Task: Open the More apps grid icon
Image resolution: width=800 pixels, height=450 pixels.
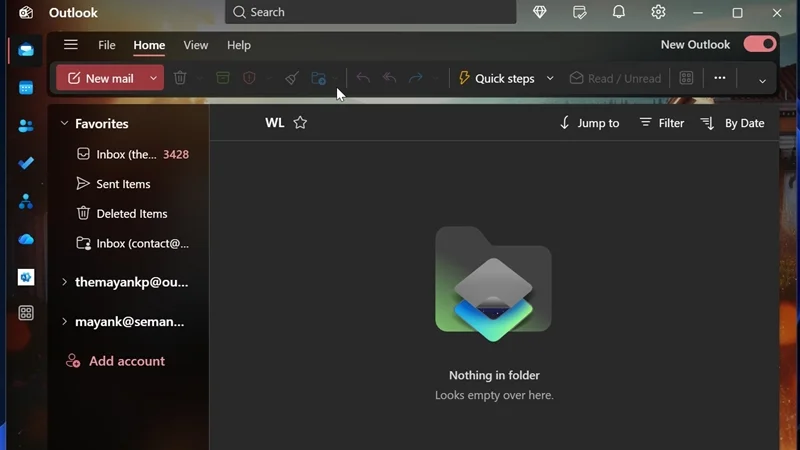Action: click(x=26, y=313)
